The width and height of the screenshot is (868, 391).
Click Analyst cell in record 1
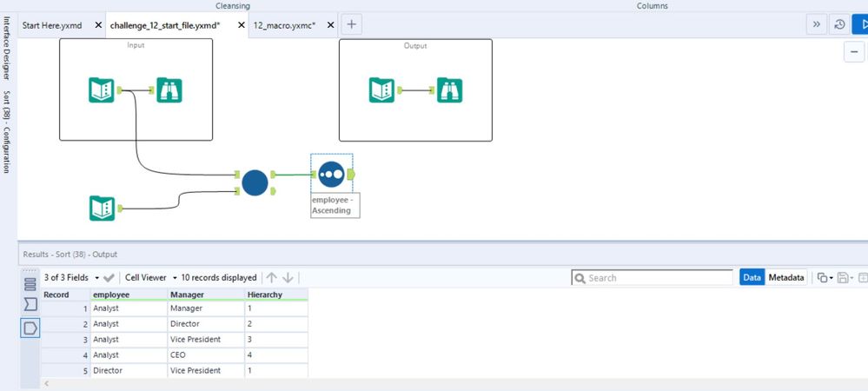coord(129,308)
